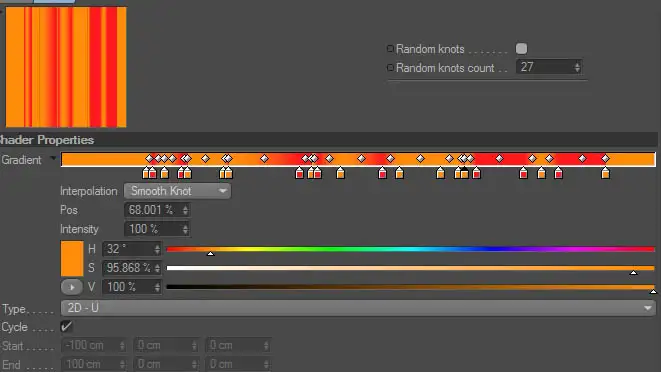Click the Pos field stepper arrows
Screen dimensions: 661x372
(185, 210)
